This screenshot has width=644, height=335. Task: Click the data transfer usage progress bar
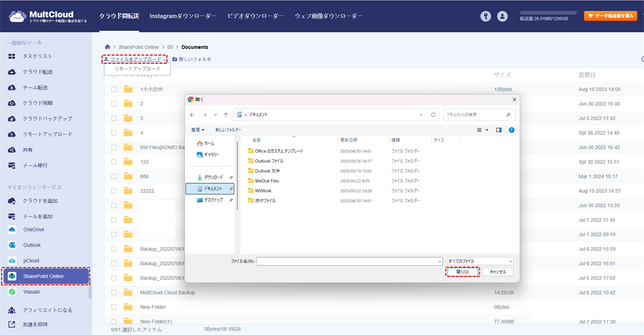point(548,12)
